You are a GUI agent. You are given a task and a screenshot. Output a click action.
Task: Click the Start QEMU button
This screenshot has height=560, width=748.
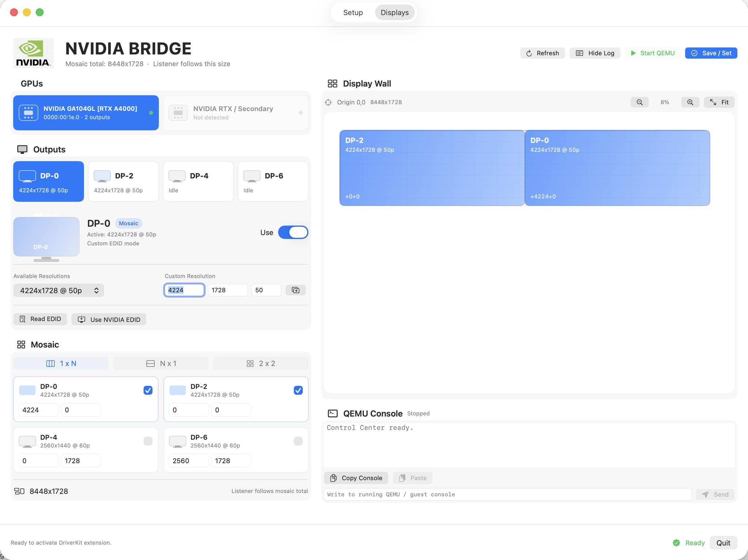pos(653,53)
